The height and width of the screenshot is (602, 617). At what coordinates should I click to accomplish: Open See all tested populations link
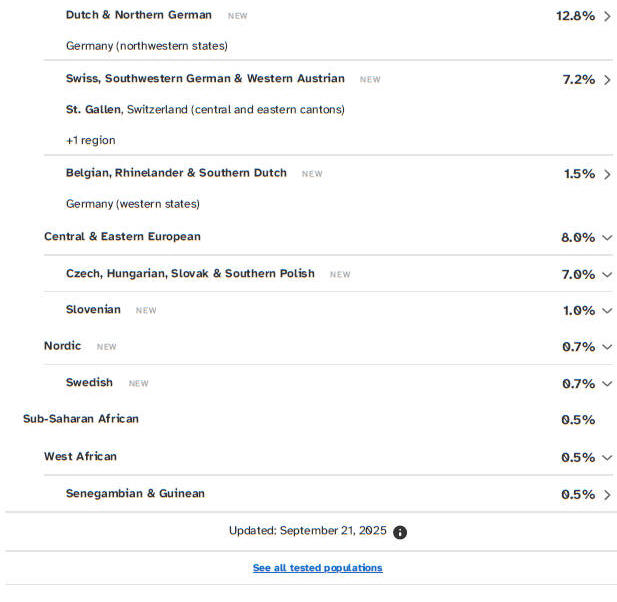pyautogui.click(x=317, y=568)
